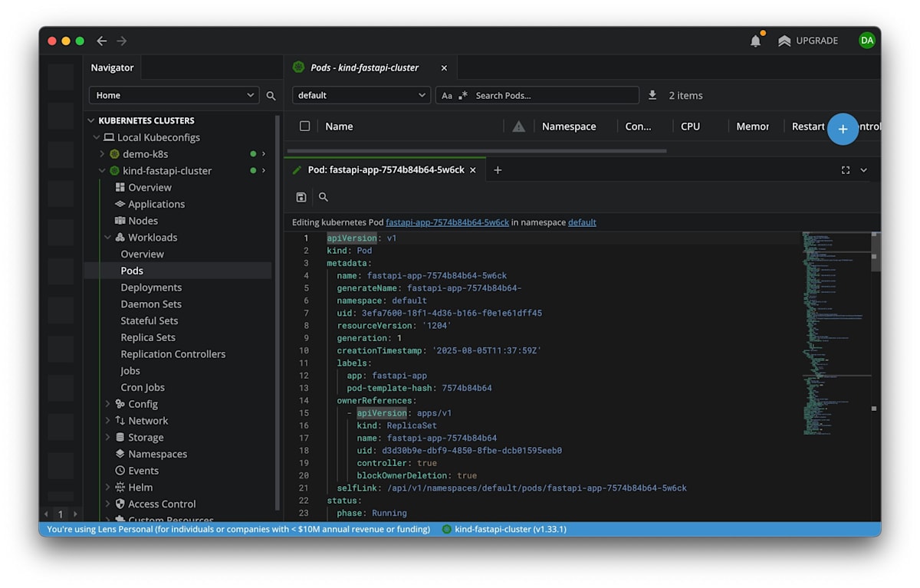The height and width of the screenshot is (588, 920).
Task: Open the default namespace link
Action: [x=582, y=222]
